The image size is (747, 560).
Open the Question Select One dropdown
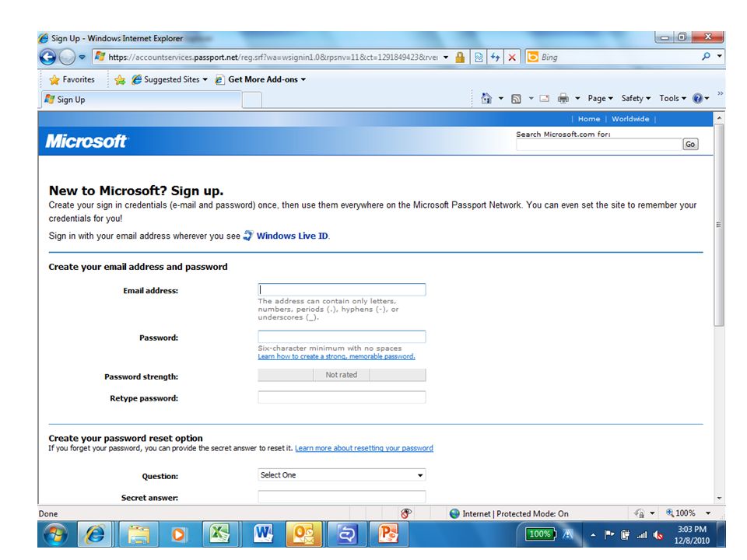point(342,474)
